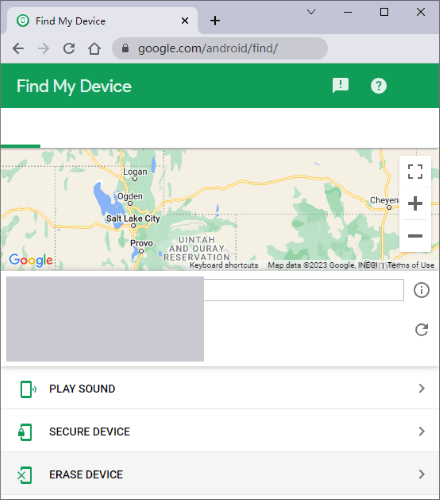Click the selected device tab with green underline
Viewport: 440px width, 500px height.
pos(20,128)
